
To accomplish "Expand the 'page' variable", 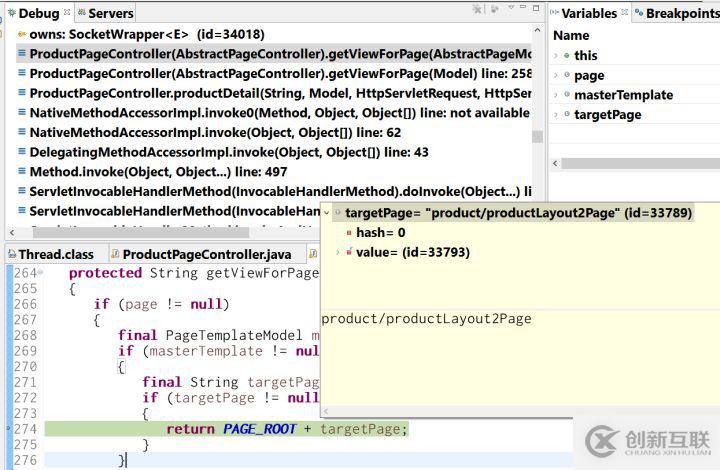I will coord(556,76).
